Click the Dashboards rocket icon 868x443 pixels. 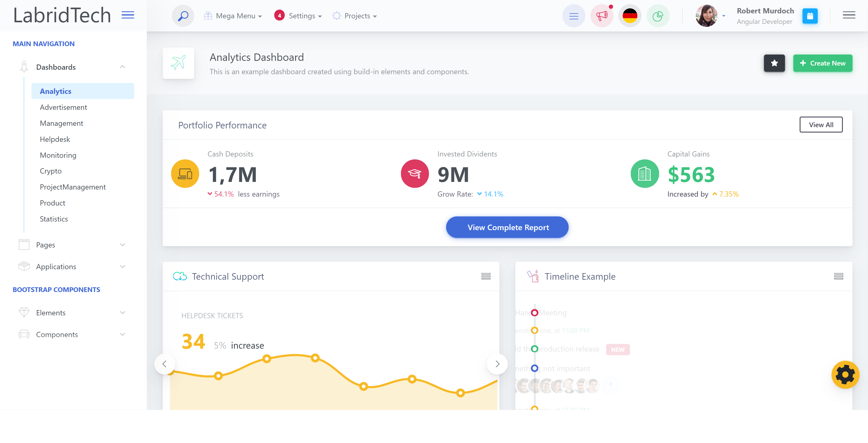24,67
